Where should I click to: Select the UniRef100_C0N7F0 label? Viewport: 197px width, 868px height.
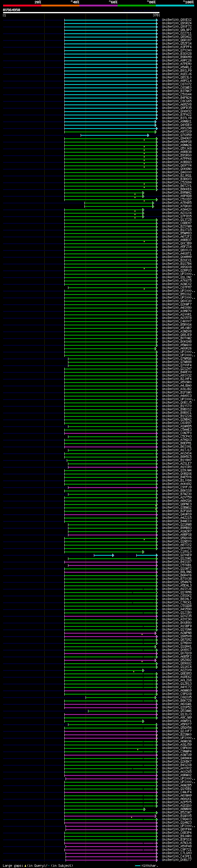tap(177, 433)
